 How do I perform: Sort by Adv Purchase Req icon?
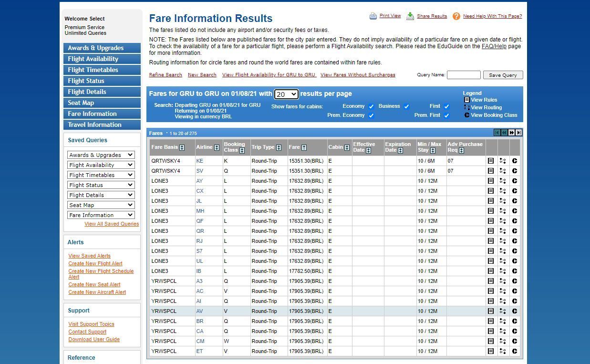(x=461, y=150)
